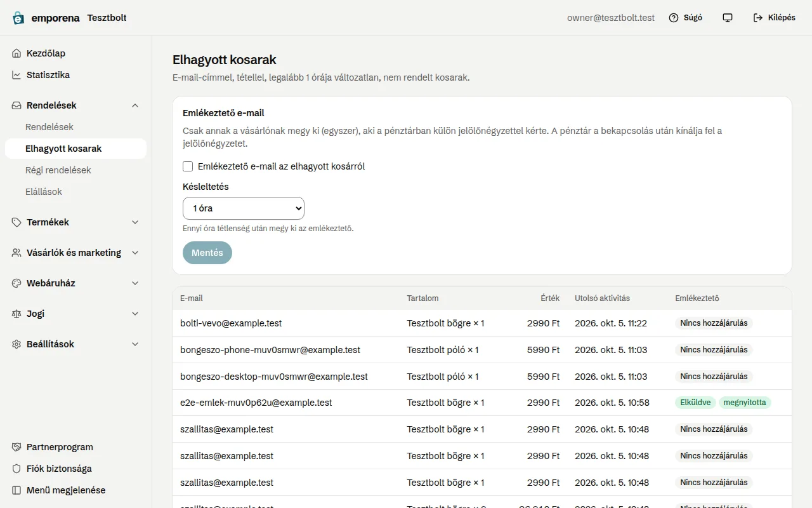The width and height of the screenshot is (812, 508).
Task: Click the Emlékeztető column header
Action: coord(697,298)
